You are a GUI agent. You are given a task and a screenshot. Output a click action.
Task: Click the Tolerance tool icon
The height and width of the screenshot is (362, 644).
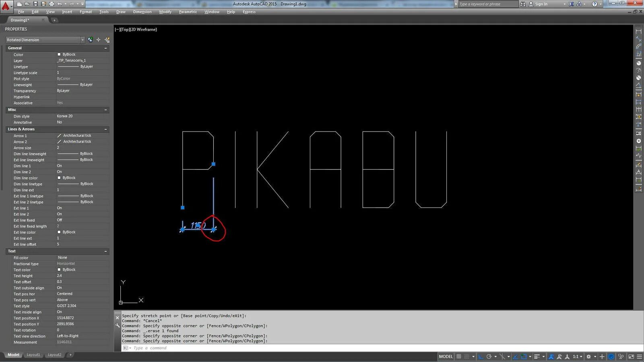point(638,133)
